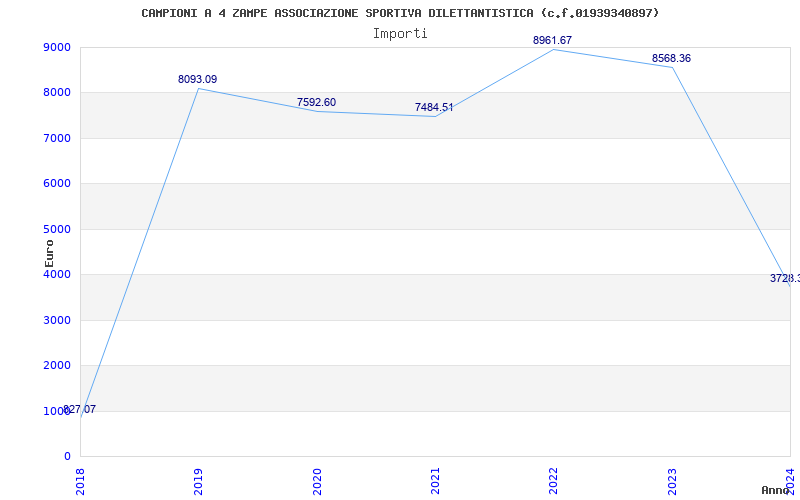The height and width of the screenshot is (500, 800).
Task: Select the 2022 x-axis year label
Action: click(554, 481)
